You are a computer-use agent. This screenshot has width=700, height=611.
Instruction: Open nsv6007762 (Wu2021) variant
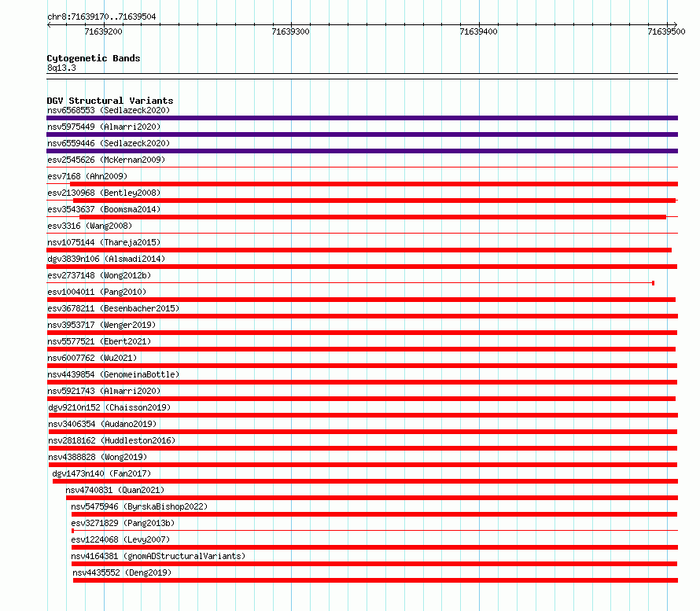[x=92, y=358]
